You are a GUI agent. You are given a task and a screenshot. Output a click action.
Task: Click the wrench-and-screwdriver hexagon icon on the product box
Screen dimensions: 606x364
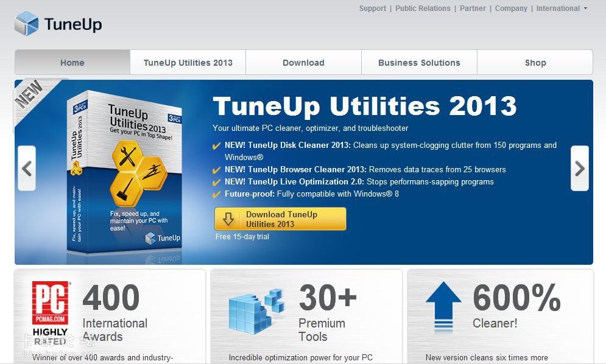[x=129, y=156]
